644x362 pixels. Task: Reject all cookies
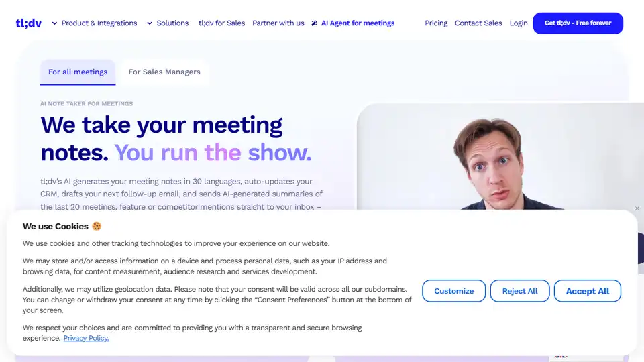tap(519, 291)
